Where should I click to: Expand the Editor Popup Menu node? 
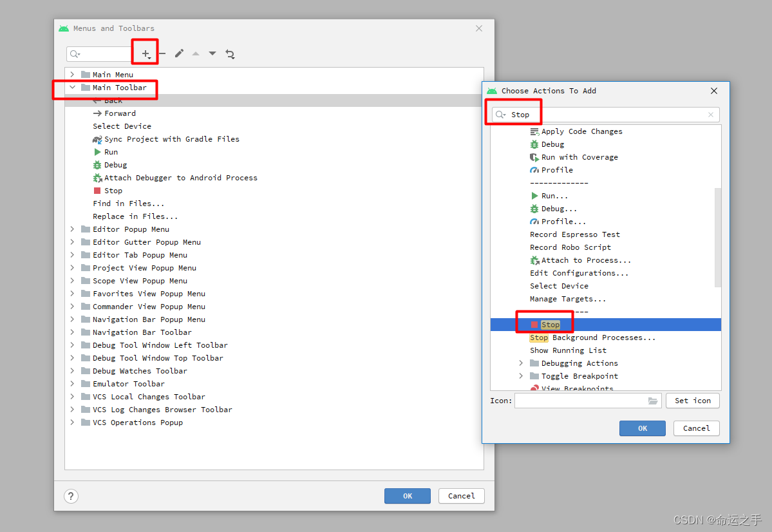pyautogui.click(x=72, y=229)
